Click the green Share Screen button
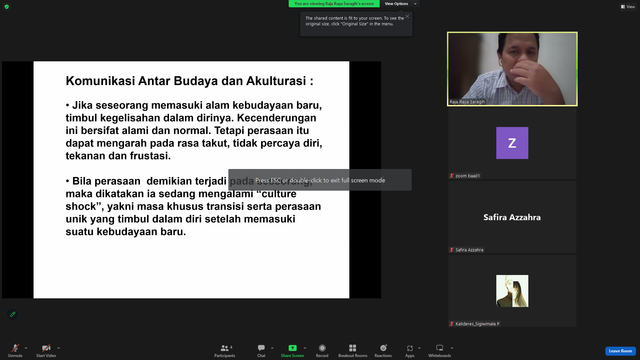This screenshot has height=360, width=640. (x=292, y=350)
